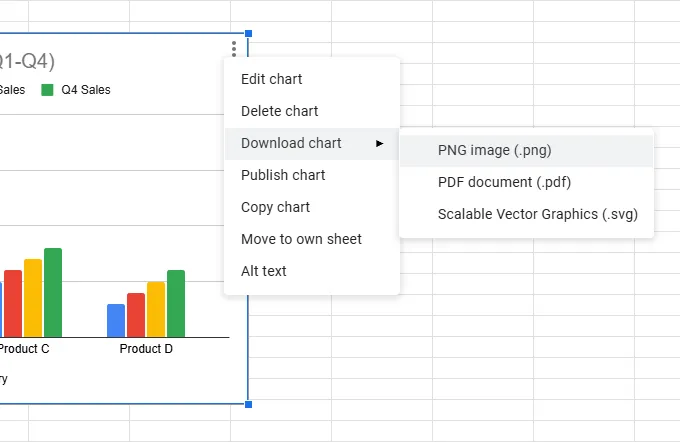
Task: Choose the Copy chart option
Action: (275, 207)
